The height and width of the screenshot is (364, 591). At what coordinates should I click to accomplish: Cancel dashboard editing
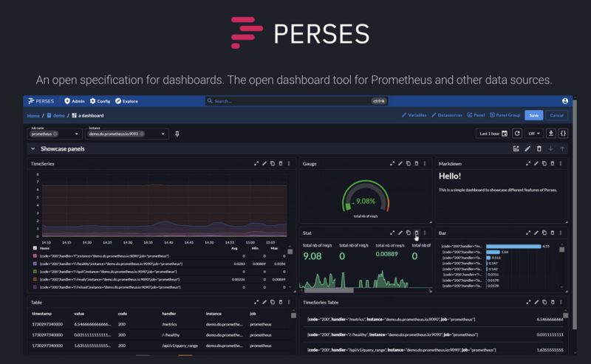(557, 115)
